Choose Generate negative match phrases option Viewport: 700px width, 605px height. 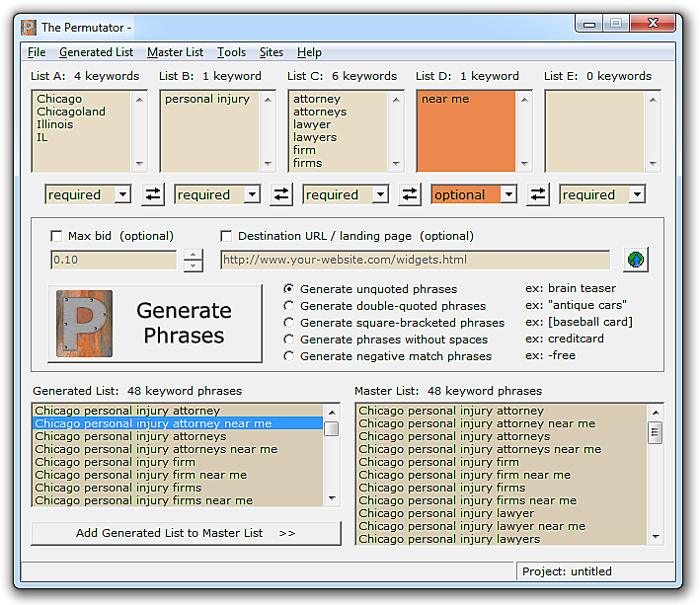point(289,356)
